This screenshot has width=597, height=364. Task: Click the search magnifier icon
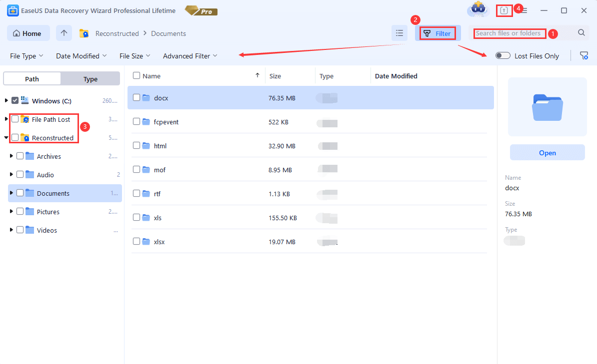[580, 33]
